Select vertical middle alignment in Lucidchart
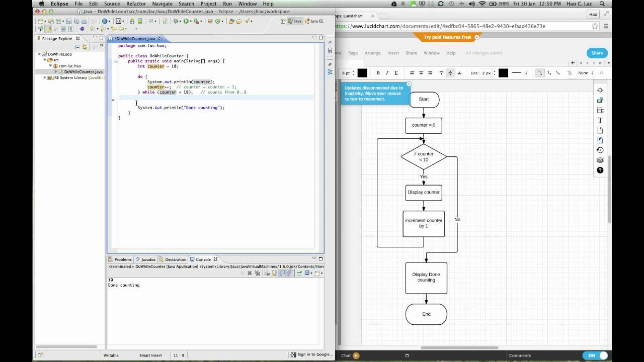The height and width of the screenshot is (362, 644). pos(450,73)
